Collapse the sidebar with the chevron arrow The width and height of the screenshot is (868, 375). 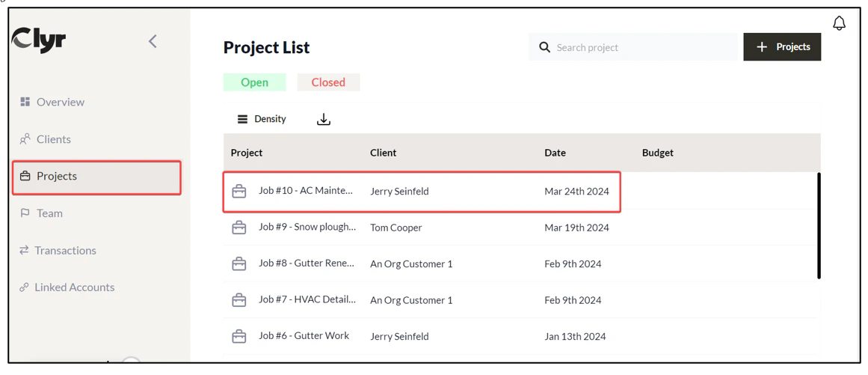[153, 41]
